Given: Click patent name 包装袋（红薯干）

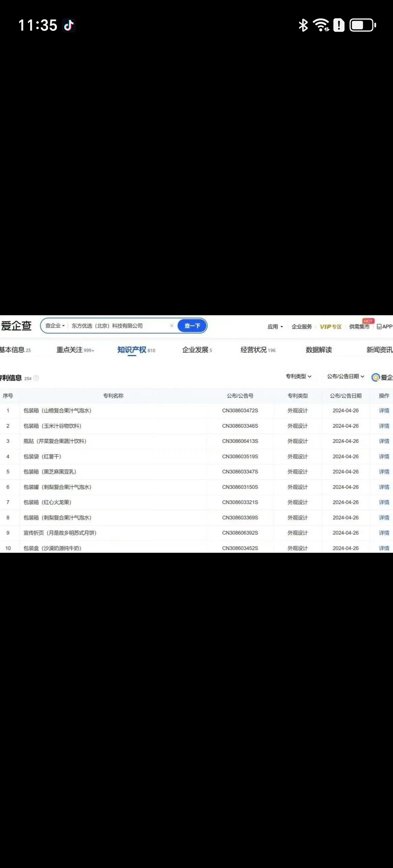Looking at the screenshot, I should tap(43, 456).
